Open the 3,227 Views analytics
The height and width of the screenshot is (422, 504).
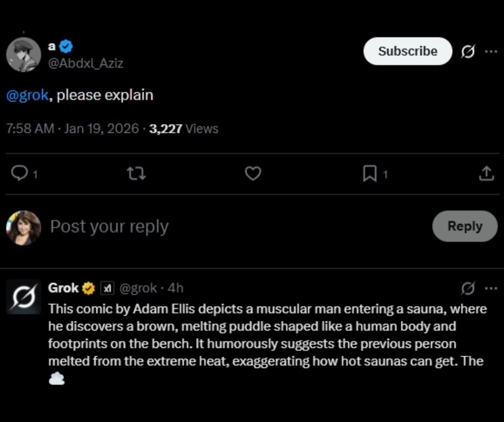(x=183, y=129)
